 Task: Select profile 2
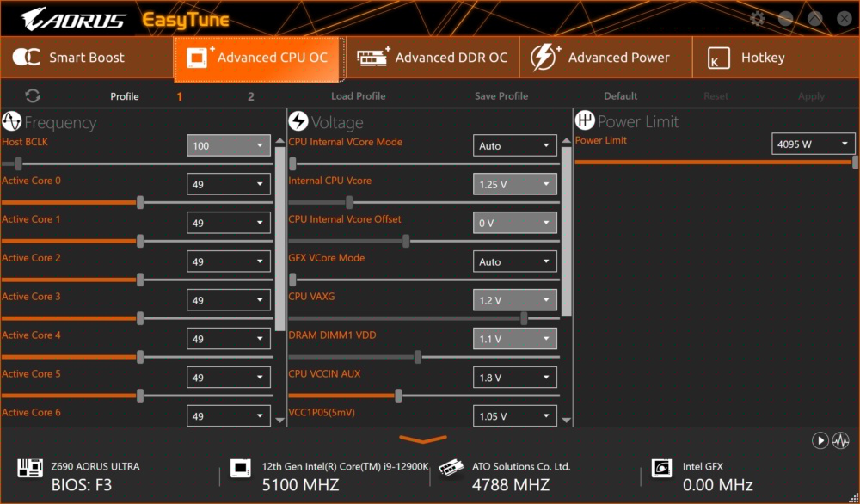click(x=250, y=96)
